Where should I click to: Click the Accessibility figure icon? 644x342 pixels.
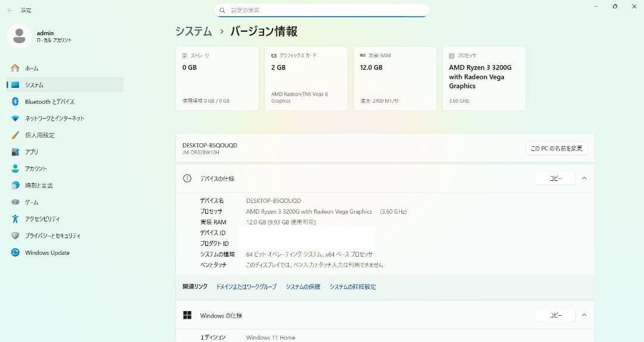click(x=15, y=218)
